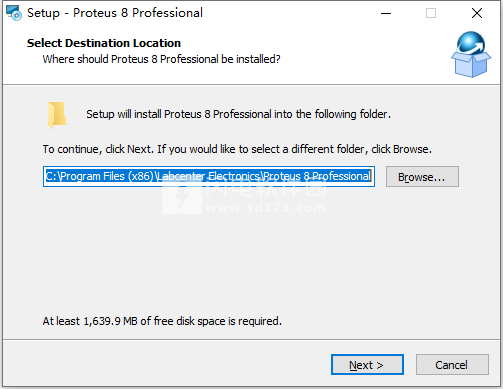The width and height of the screenshot is (503, 389).
Task: Proceed with the Next > button
Action: click(x=367, y=365)
